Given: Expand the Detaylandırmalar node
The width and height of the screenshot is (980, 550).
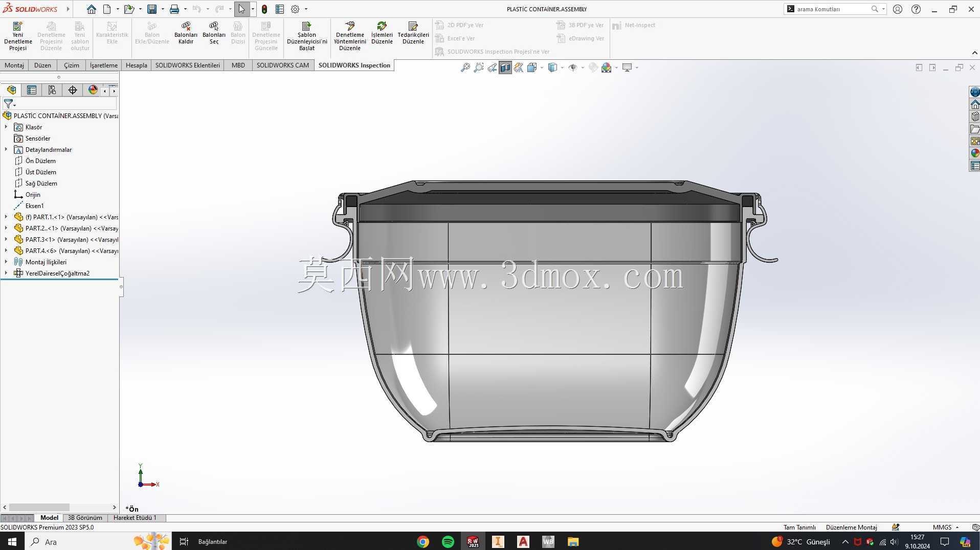Looking at the screenshot, I should click(6, 149).
